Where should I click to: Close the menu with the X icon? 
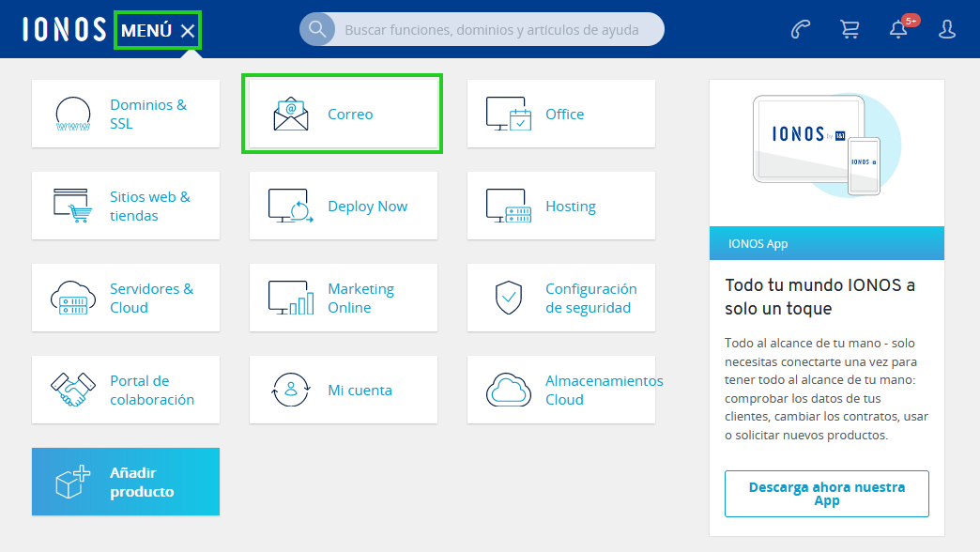coord(188,31)
